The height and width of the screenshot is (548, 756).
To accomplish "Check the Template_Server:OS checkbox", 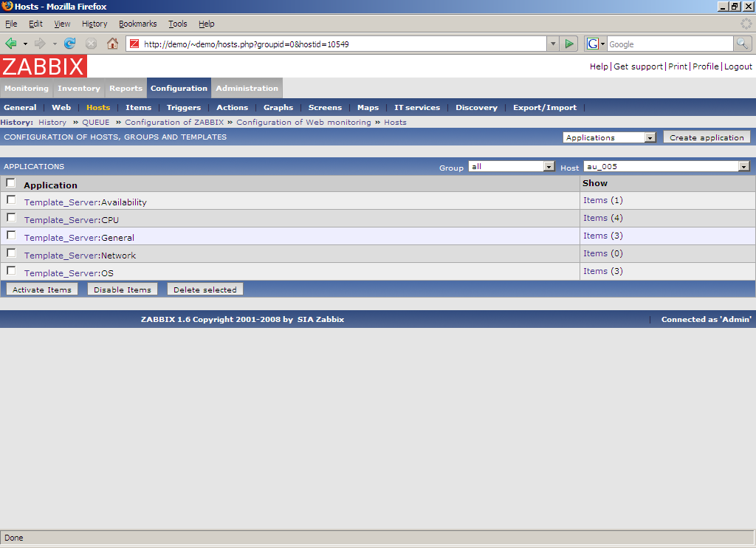I will pyautogui.click(x=11, y=270).
